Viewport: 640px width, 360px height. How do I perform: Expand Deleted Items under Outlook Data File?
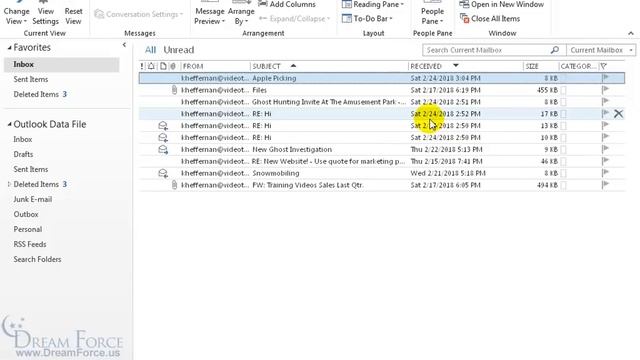point(9,184)
